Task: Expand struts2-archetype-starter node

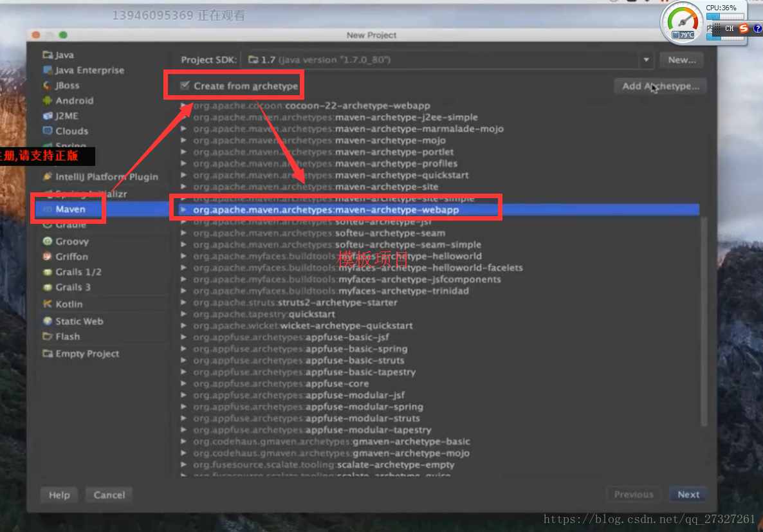Action: point(183,302)
